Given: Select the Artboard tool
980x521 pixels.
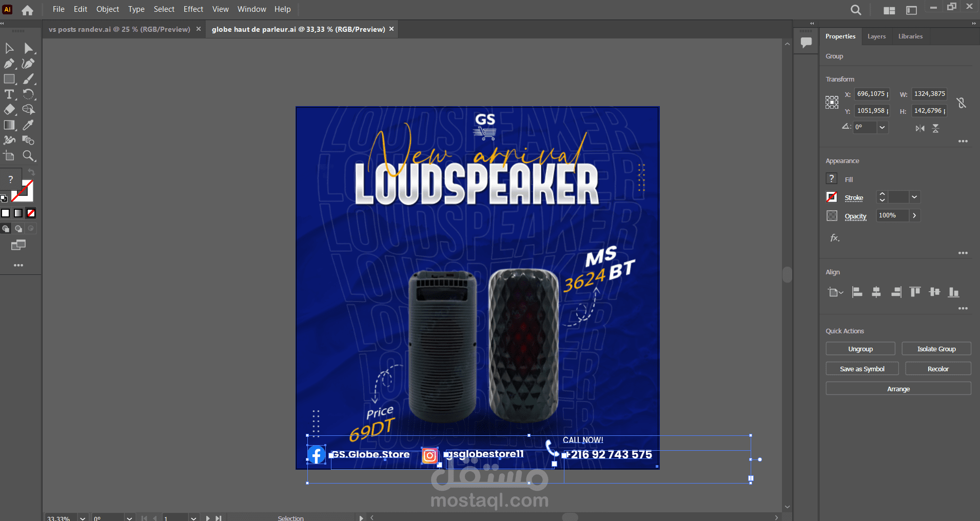Looking at the screenshot, I should coord(9,156).
